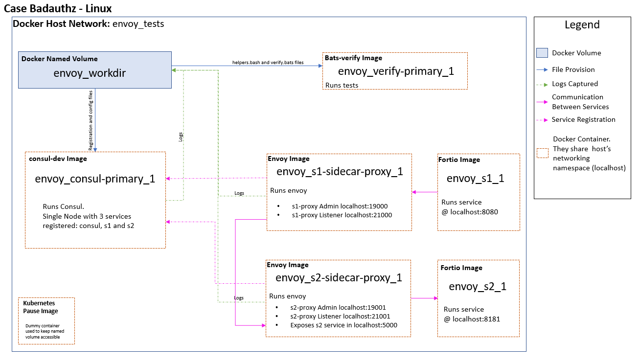Click 'Runs service' in envoy_s1_1 box
The width and height of the screenshot is (640, 364).
(461, 202)
